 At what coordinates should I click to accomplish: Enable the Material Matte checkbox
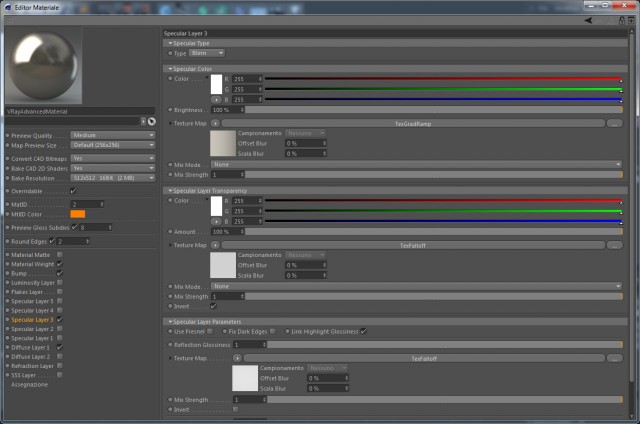pos(60,255)
